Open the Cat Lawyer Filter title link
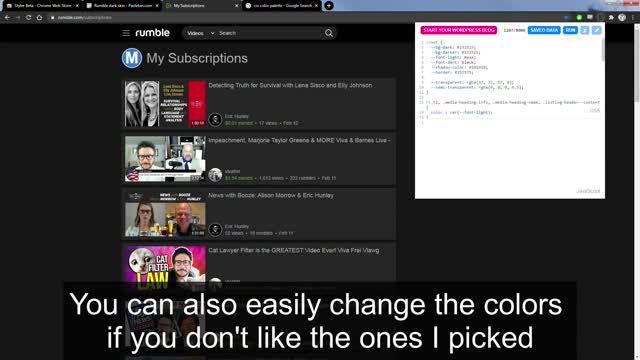The width and height of the screenshot is (640, 360). (x=293, y=251)
